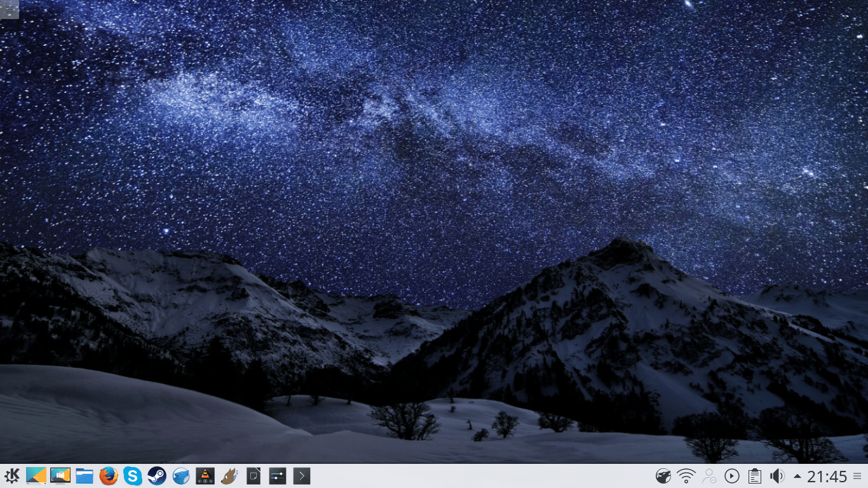Image resolution: width=868 pixels, height=488 pixels.
Task: Open the panel settings hamburger menu
Action: click(x=857, y=476)
